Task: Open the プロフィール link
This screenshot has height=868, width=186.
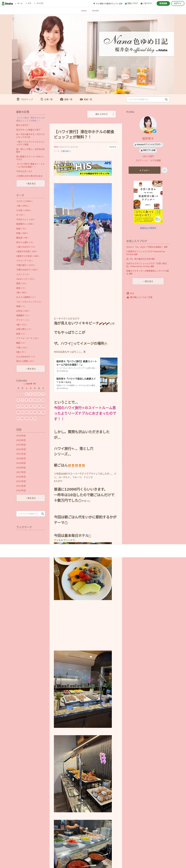Action: pos(141,160)
